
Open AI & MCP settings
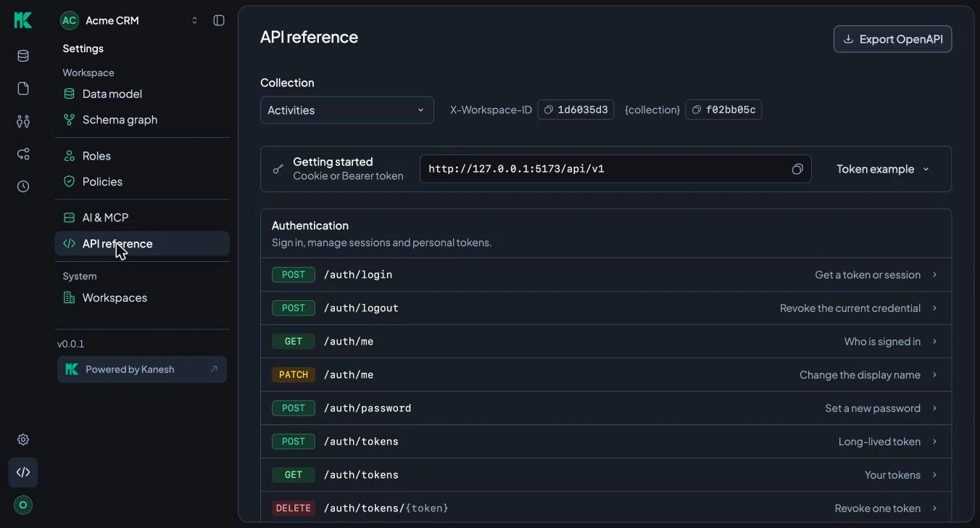point(142,218)
